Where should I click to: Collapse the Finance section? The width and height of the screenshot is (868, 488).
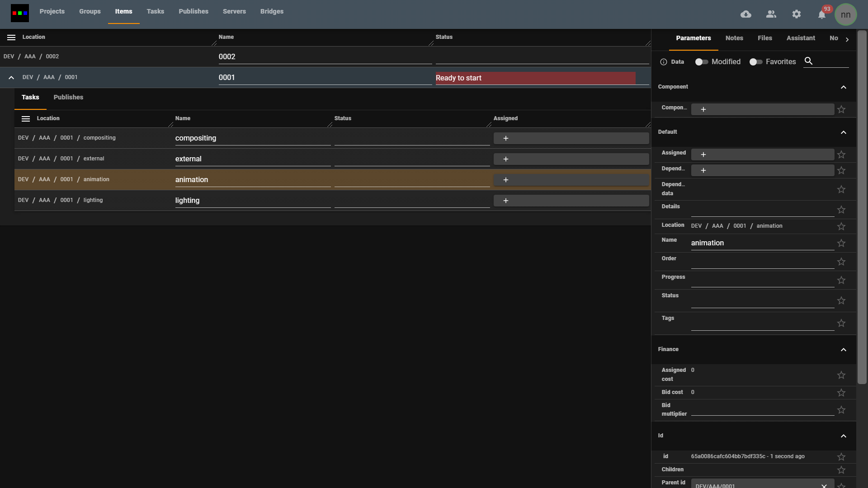pyautogui.click(x=844, y=350)
